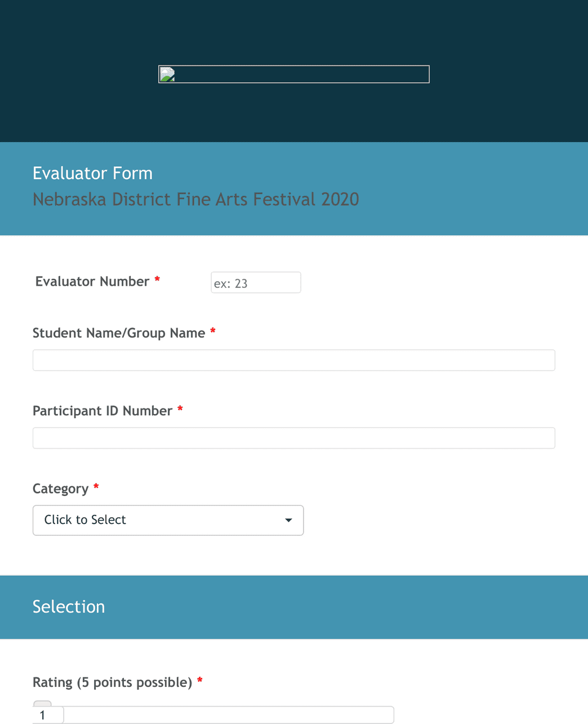Click the small tab above the slider value

click(x=42, y=704)
